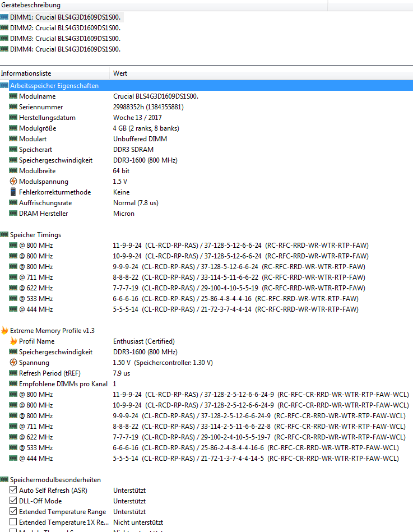The height and width of the screenshot is (532, 413).
Task: Click the Profil Name flame icon
Action: point(13,341)
